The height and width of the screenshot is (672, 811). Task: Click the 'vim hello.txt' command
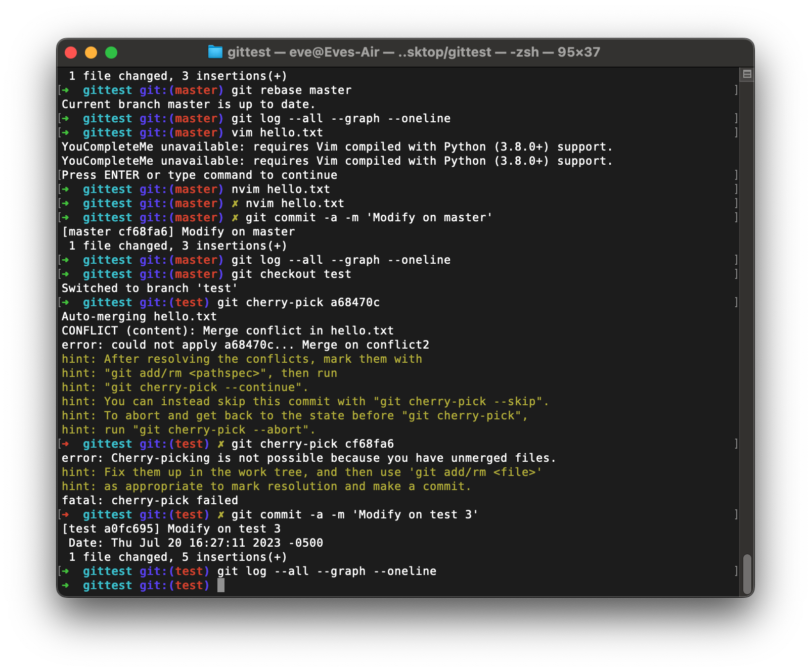coord(277,133)
